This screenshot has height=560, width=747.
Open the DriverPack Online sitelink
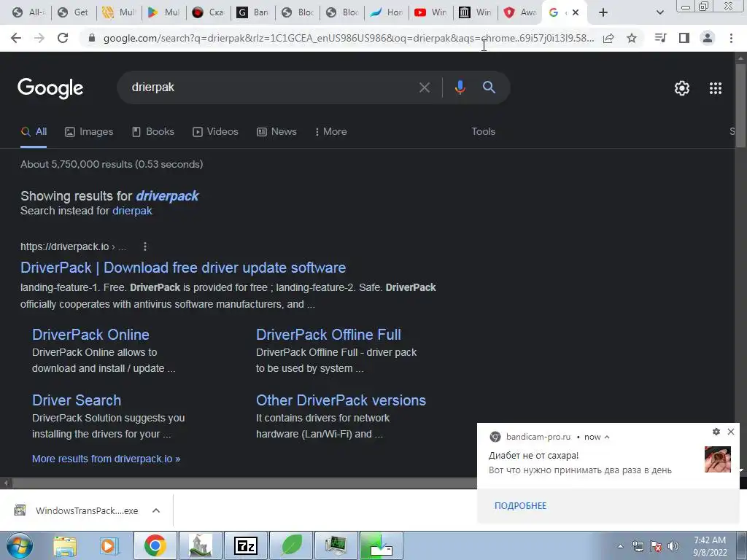90,335
